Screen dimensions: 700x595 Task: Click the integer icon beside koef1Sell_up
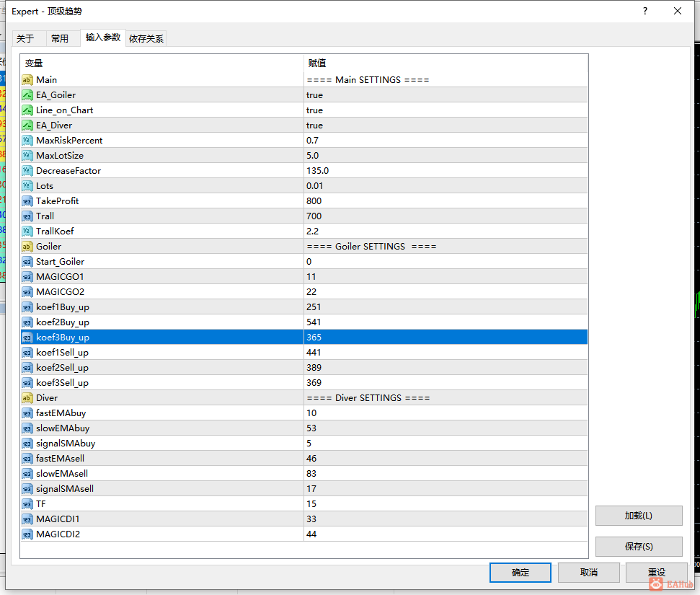coord(27,353)
